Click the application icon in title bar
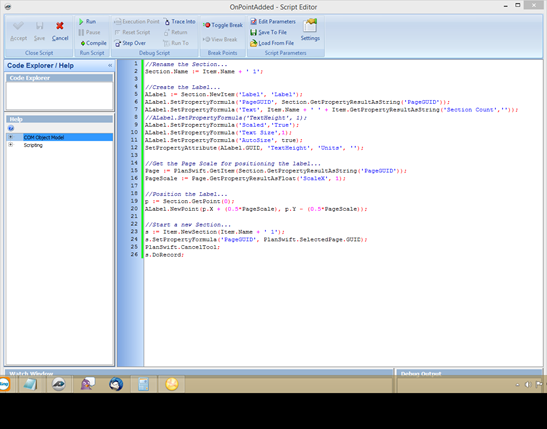 [7, 7]
